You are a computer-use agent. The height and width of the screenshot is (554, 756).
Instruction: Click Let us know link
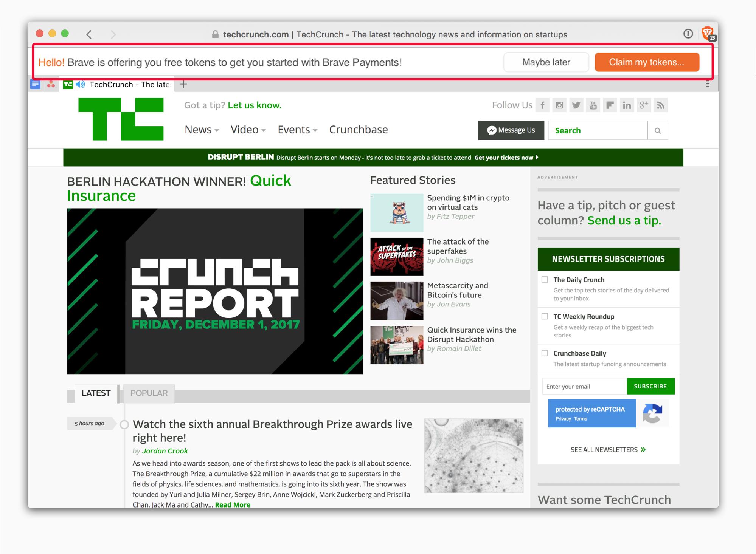pyautogui.click(x=255, y=105)
